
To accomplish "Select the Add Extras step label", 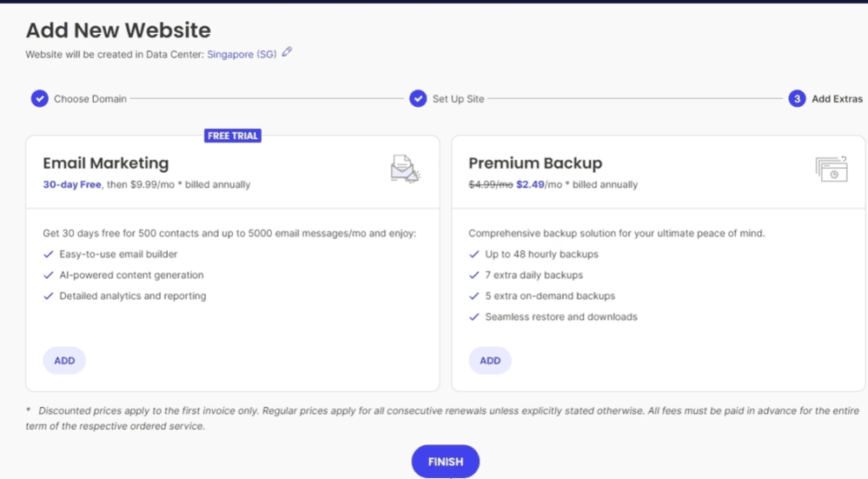I will (x=837, y=99).
